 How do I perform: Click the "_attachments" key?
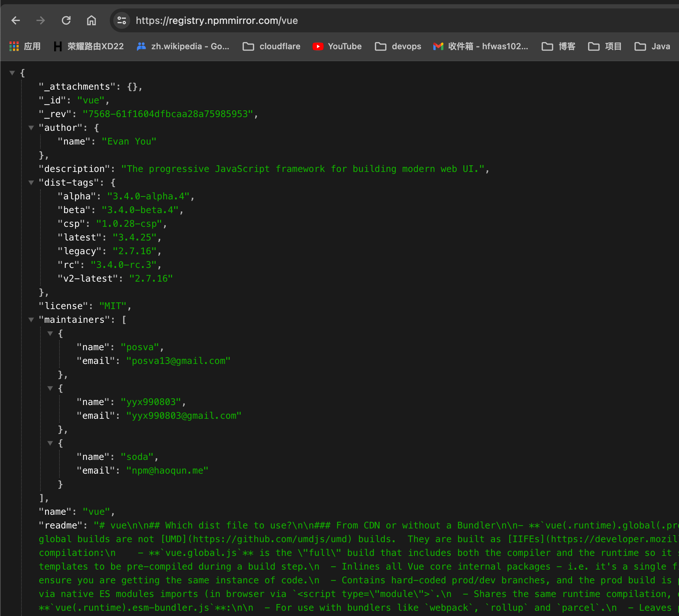(77, 86)
